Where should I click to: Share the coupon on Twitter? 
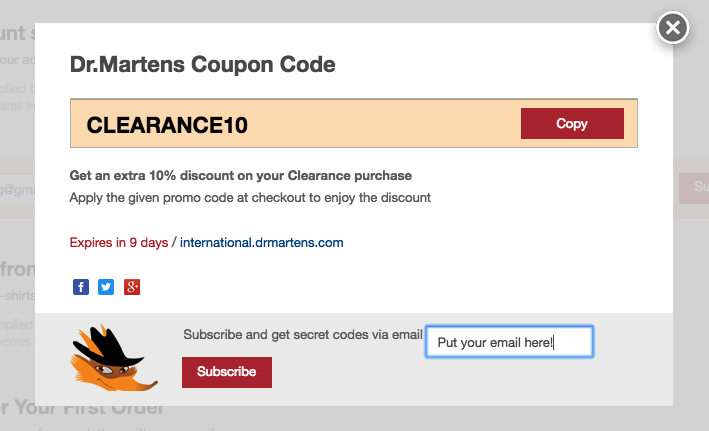pyautogui.click(x=106, y=288)
